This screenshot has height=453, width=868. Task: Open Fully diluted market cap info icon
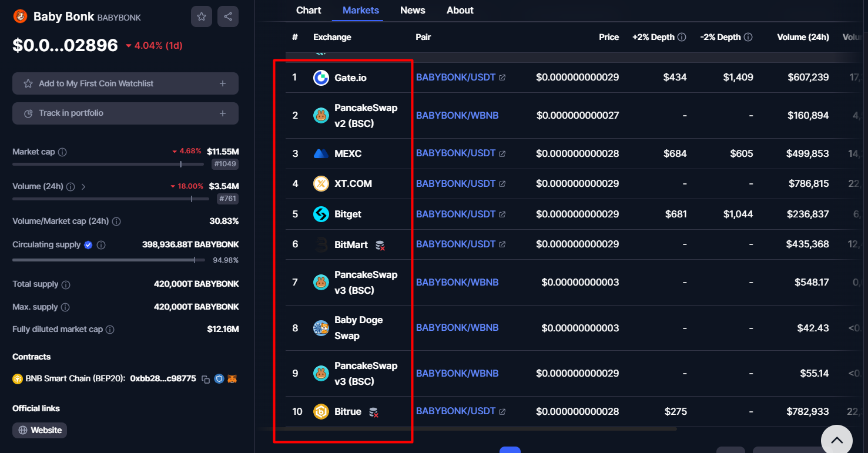point(110,330)
